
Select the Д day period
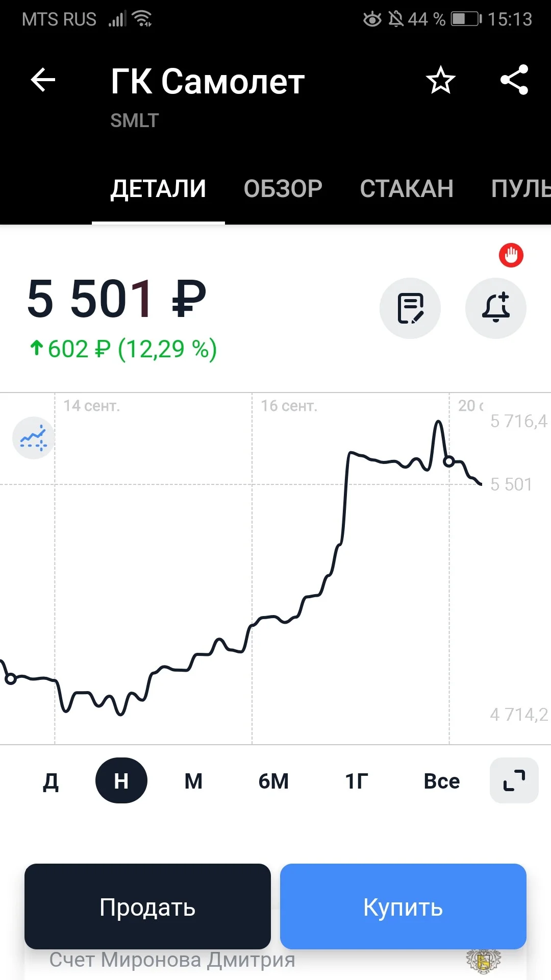pyautogui.click(x=51, y=781)
